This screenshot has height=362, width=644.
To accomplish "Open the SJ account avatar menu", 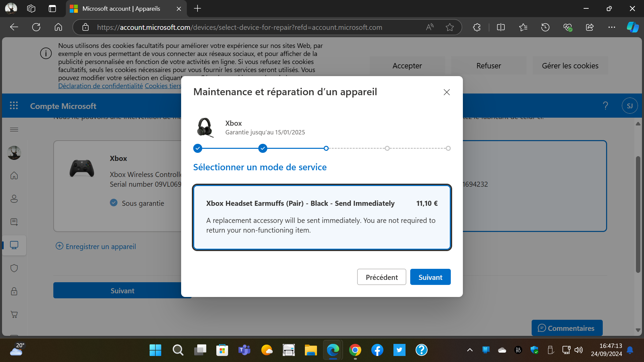I will tap(630, 106).
